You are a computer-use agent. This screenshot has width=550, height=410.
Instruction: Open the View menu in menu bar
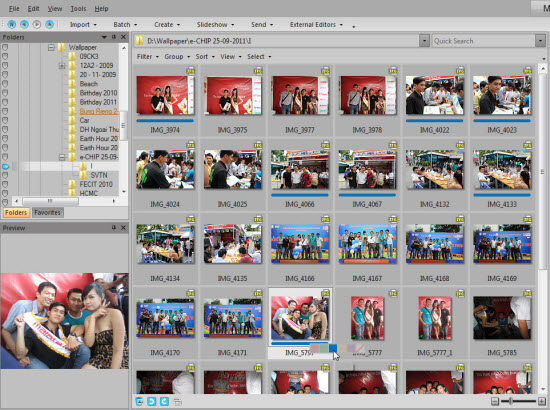point(55,8)
